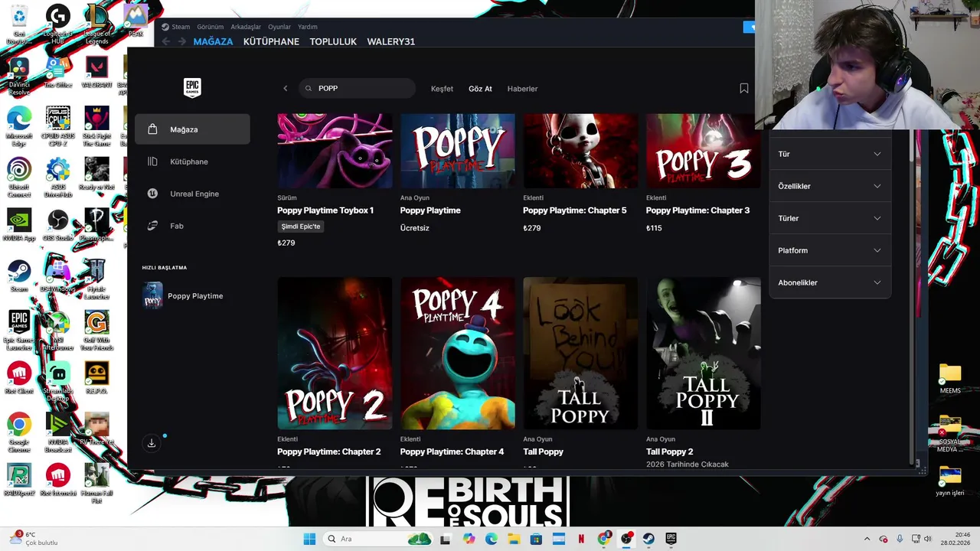Click the POPP search field
The image size is (980, 551).
pyautogui.click(x=357, y=88)
